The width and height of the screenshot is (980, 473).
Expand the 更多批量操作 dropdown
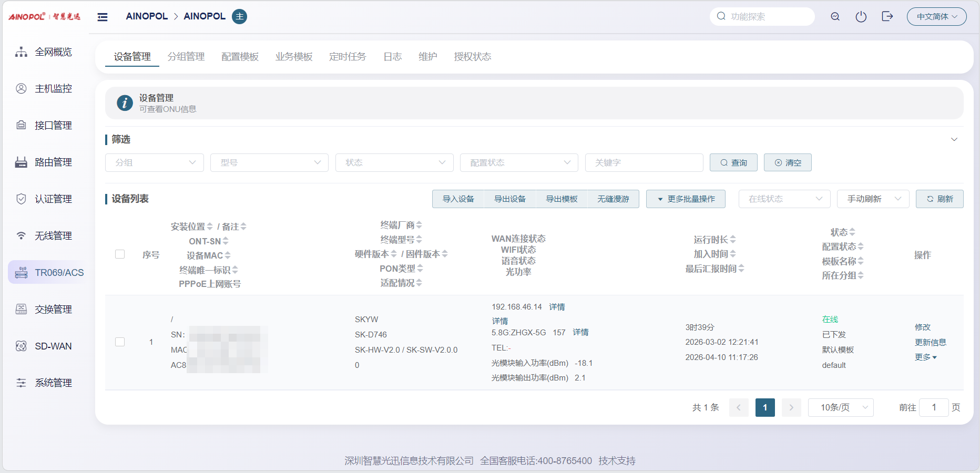[x=686, y=199]
